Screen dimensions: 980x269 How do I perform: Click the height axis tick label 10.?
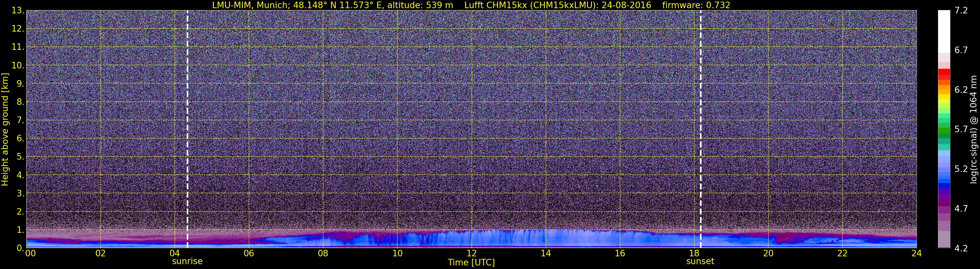tap(17, 65)
